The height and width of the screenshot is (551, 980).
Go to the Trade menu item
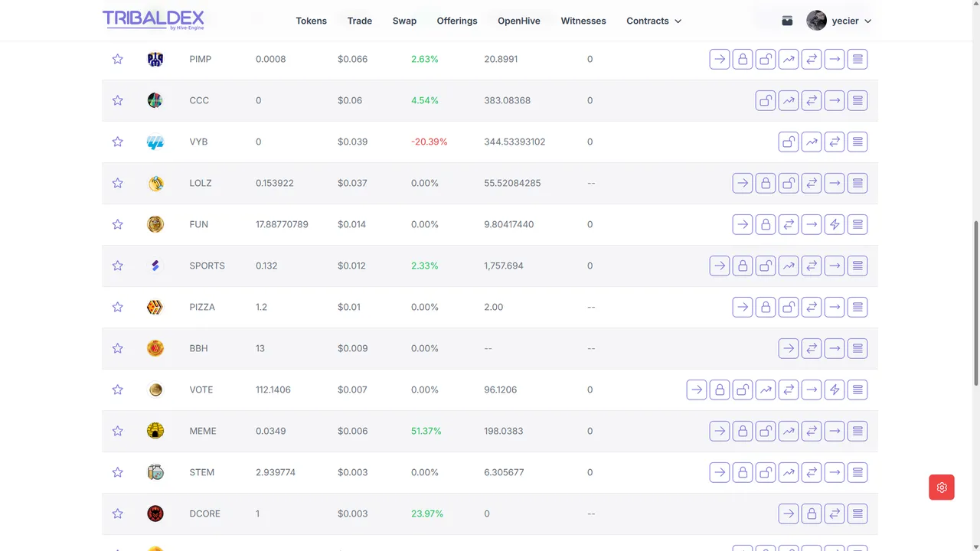(360, 21)
